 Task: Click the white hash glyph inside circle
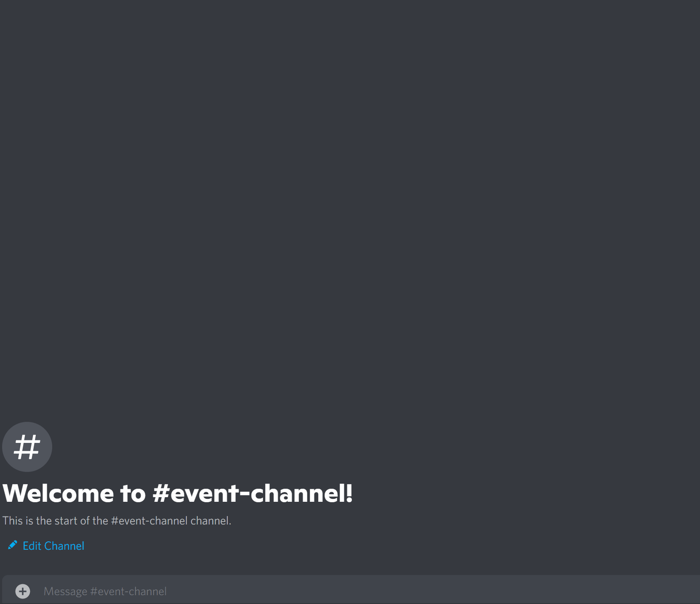pos(27,447)
